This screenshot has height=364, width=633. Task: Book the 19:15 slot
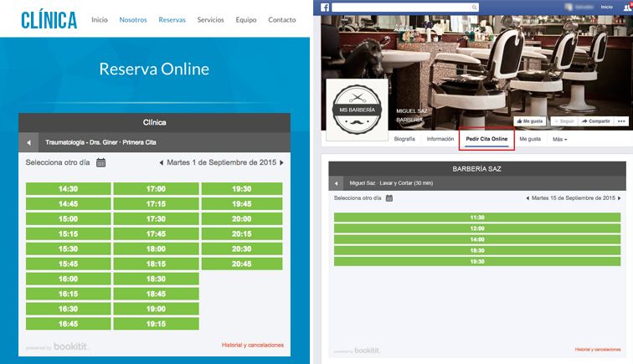click(157, 324)
